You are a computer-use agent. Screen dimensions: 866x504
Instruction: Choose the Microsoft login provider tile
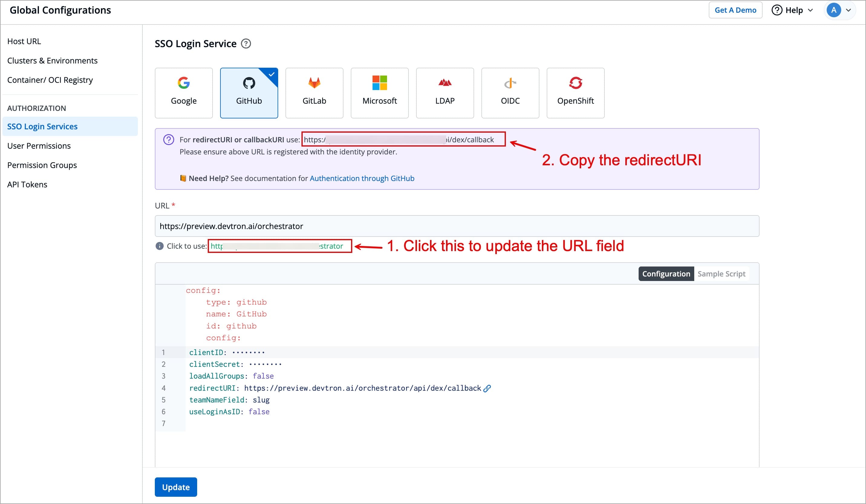click(379, 93)
